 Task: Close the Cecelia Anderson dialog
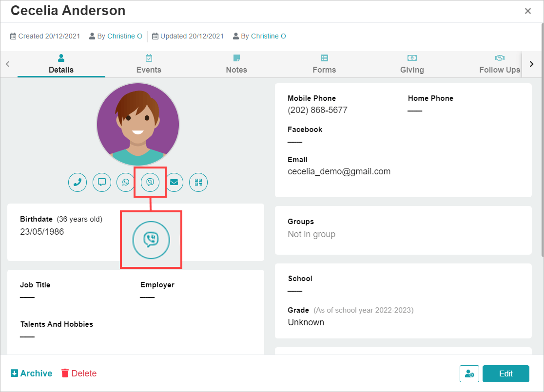pyautogui.click(x=528, y=11)
